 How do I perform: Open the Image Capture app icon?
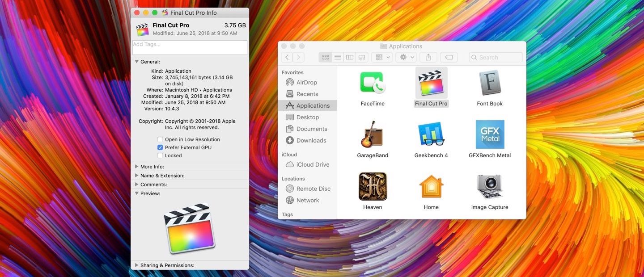(x=490, y=186)
